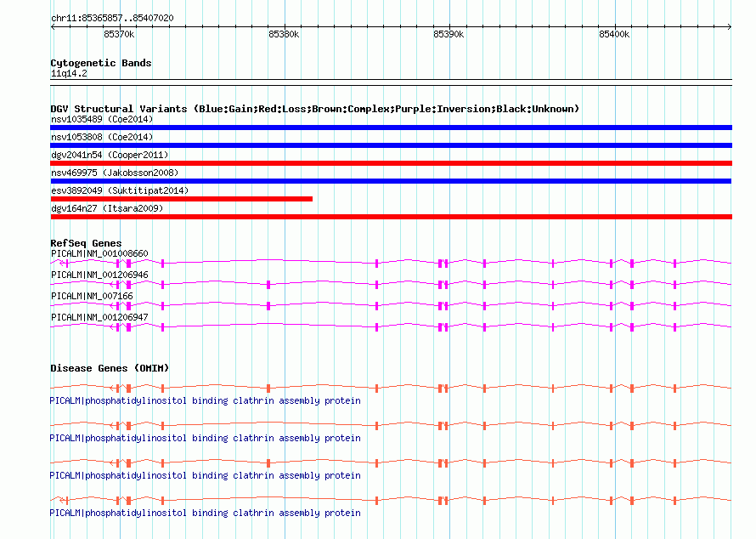756x539 pixels.
Task: Select the 85380k position on the ruler
Action: click(x=284, y=35)
